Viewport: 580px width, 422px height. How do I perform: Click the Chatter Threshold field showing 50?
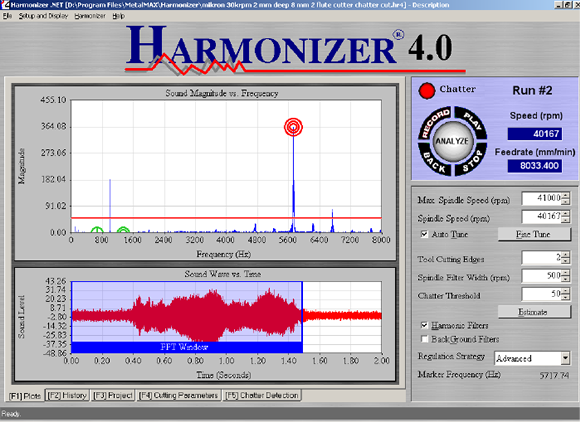point(542,294)
